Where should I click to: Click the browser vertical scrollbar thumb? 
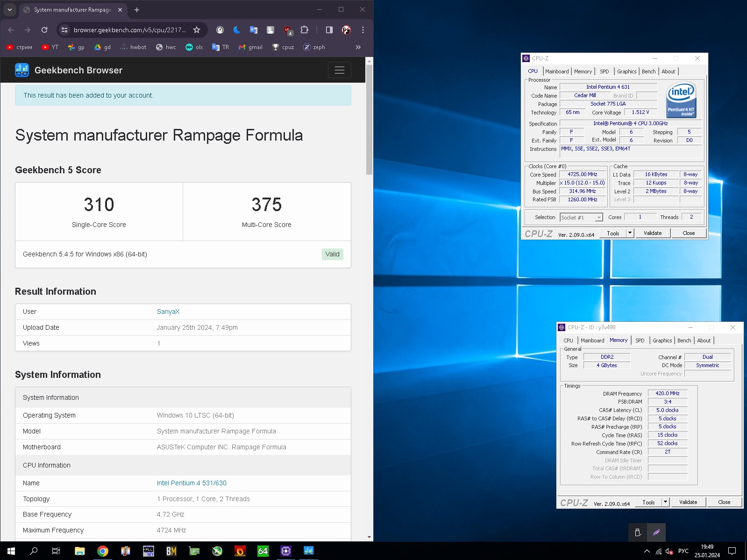pyautogui.click(x=369, y=119)
